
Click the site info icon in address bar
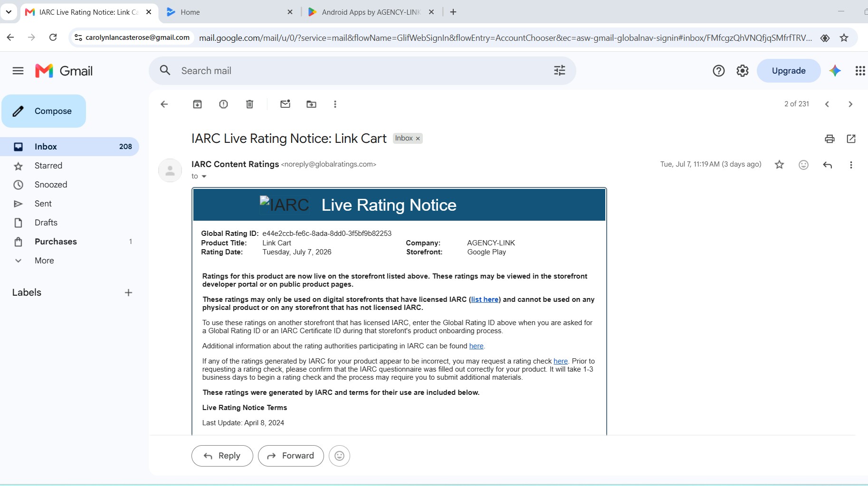pyautogui.click(x=78, y=37)
